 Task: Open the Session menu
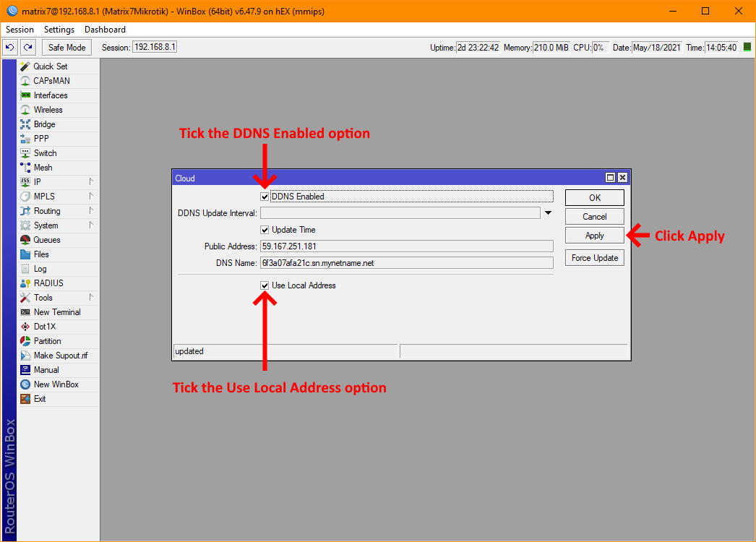click(x=20, y=30)
